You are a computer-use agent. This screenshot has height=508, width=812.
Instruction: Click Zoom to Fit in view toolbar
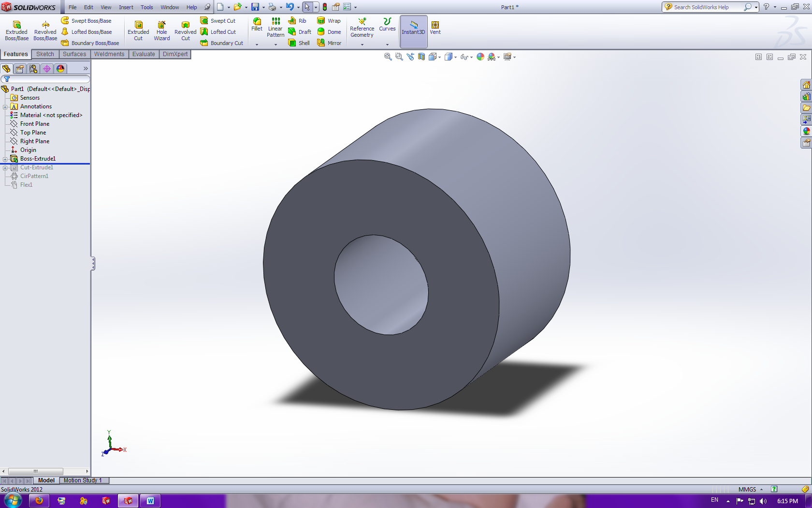[388, 57]
